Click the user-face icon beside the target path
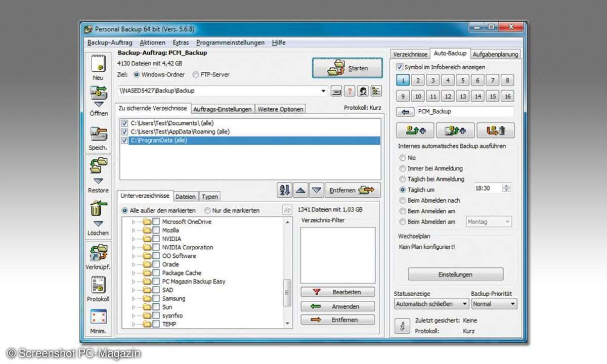Screen dimensions: 607x364 click(x=363, y=91)
